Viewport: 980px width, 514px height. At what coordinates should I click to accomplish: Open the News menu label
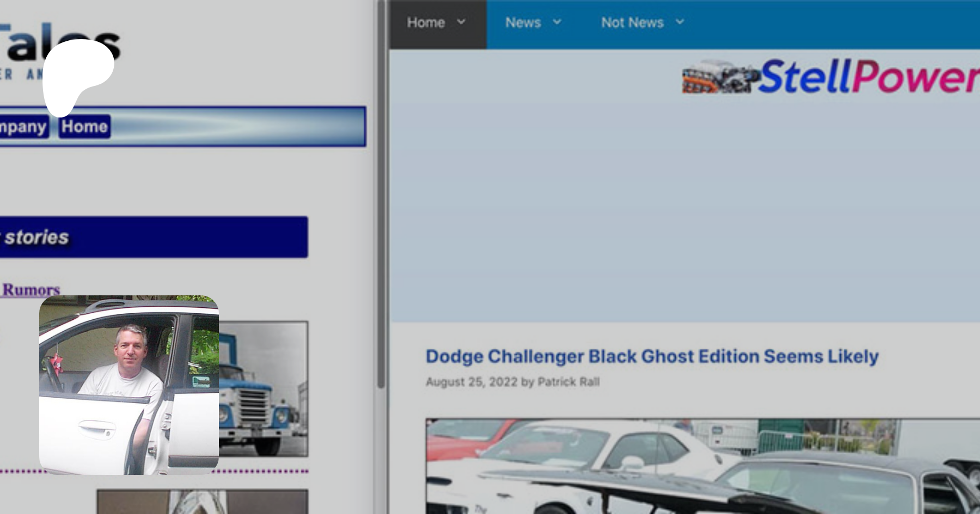click(523, 23)
